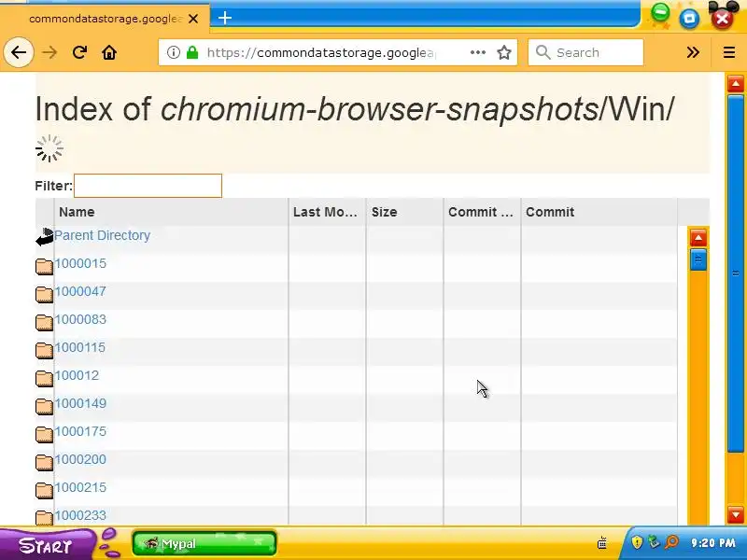The width and height of the screenshot is (747, 560).
Task: Select the commondatastorage.googleapis tab
Action: coord(105,19)
